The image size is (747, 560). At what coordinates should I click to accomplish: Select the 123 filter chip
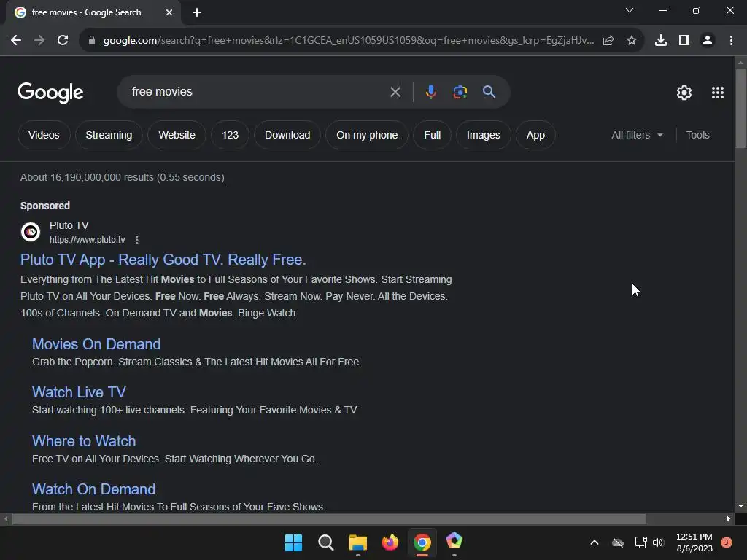[x=230, y=135]
